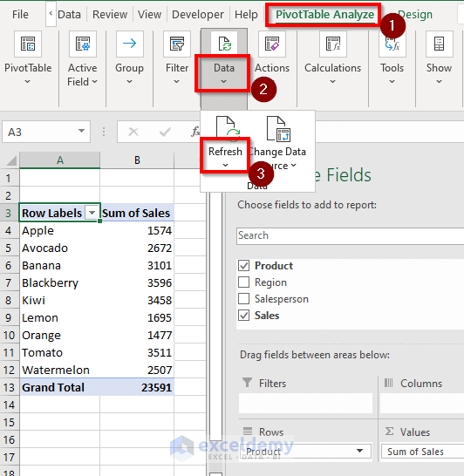464x476 pixels.
Task: Open Product field dropdown in Rows area
Action: (360, 451)
